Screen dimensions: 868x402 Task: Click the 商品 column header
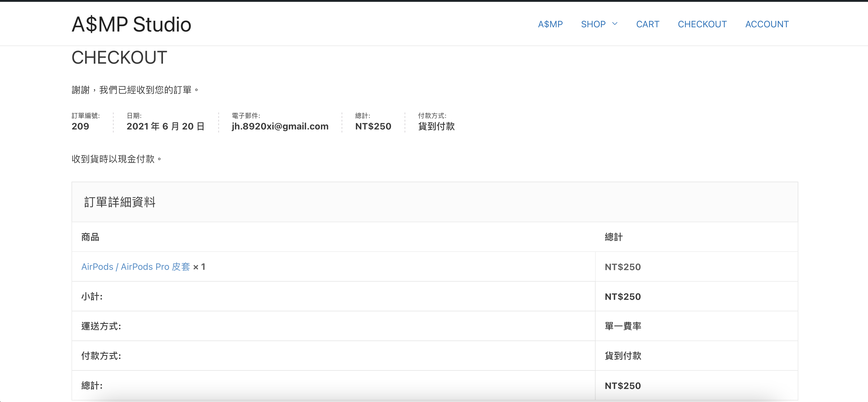coord(90,237)
